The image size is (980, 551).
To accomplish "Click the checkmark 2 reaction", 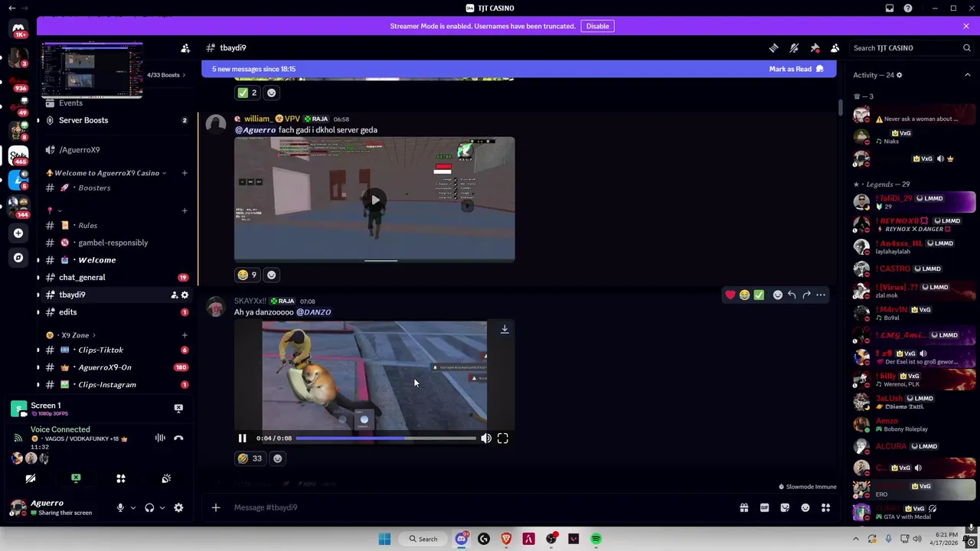I will pos(247,93).
